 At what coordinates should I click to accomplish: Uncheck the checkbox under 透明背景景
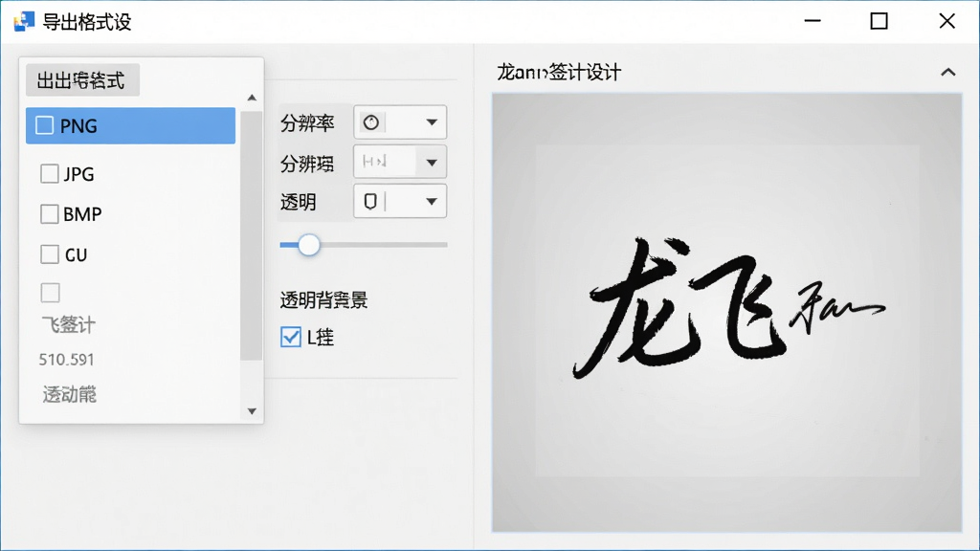click(x=291, y=337)
